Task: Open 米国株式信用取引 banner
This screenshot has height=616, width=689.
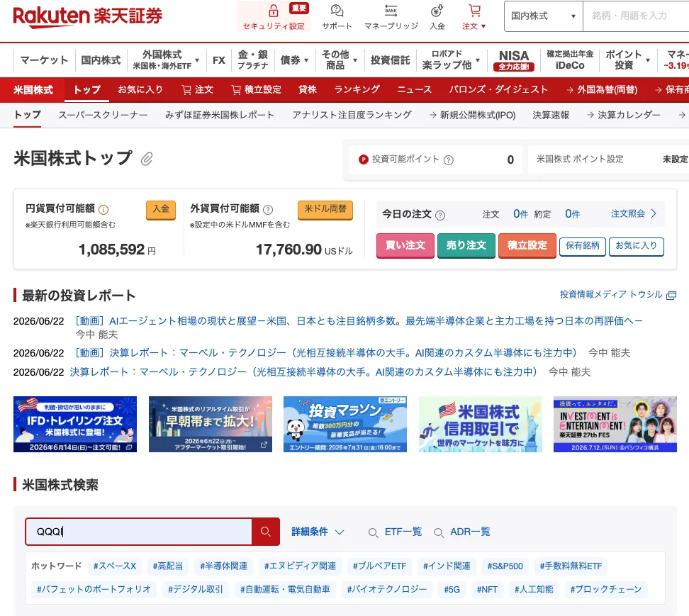Action: (x=481, y=425)
